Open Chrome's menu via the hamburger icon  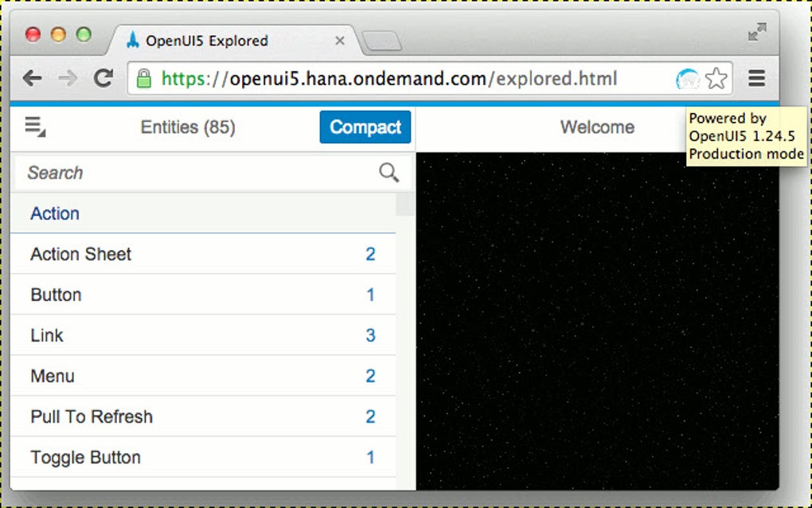point(755,78)
